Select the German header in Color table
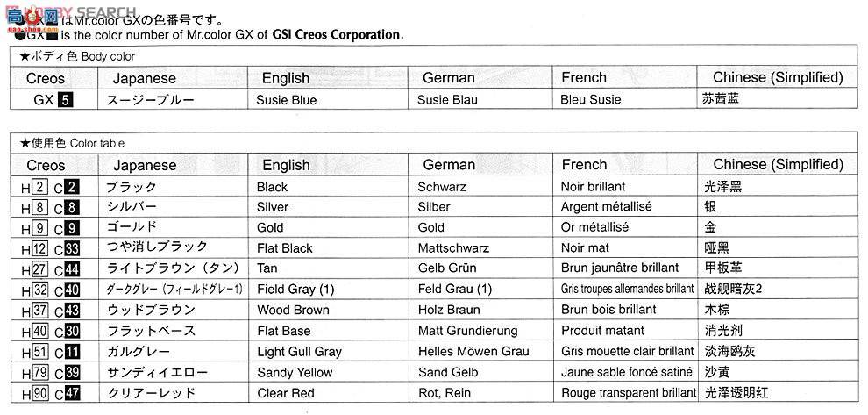Image resolution: width=868 pixels, height=415 pixels. tap(449, 165)
